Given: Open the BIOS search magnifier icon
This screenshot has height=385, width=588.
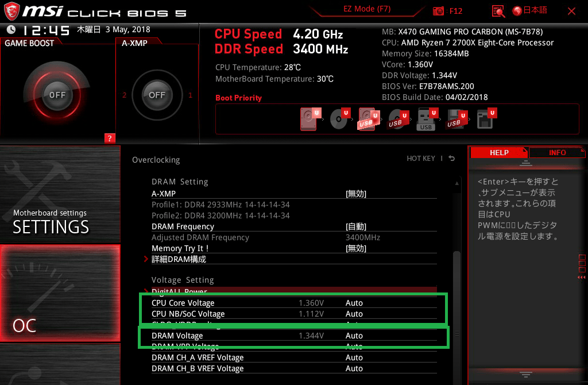Looking at the screenshot, I should pos(498,11).
